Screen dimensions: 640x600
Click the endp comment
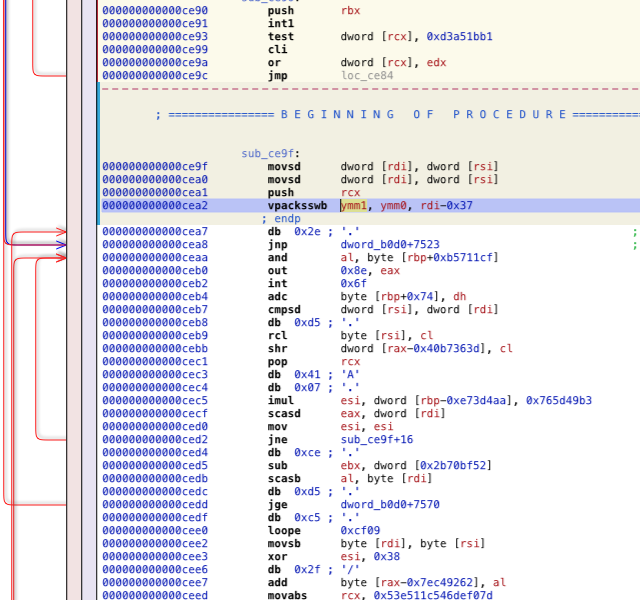[281, 218]
